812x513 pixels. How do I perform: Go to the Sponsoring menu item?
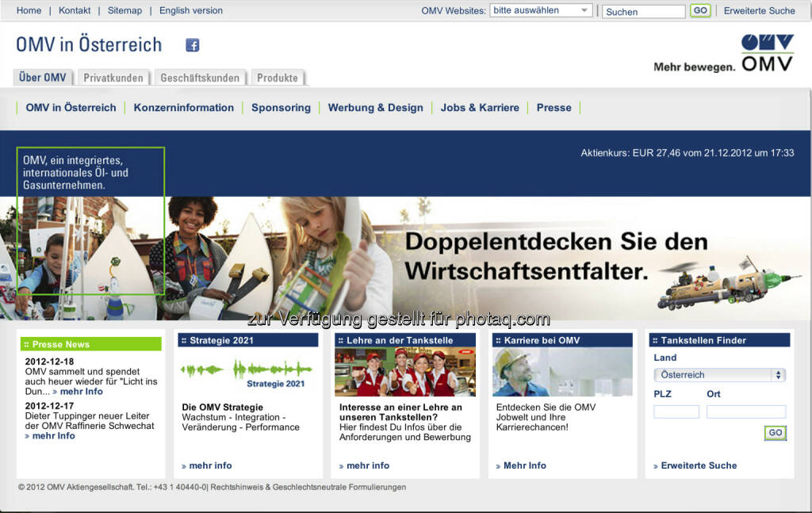point(281,108)
